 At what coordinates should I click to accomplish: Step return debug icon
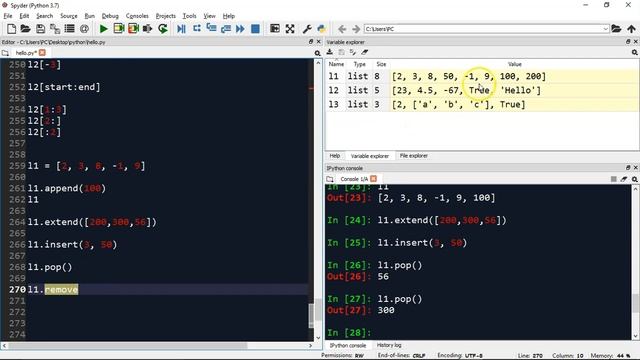[226, 29]
